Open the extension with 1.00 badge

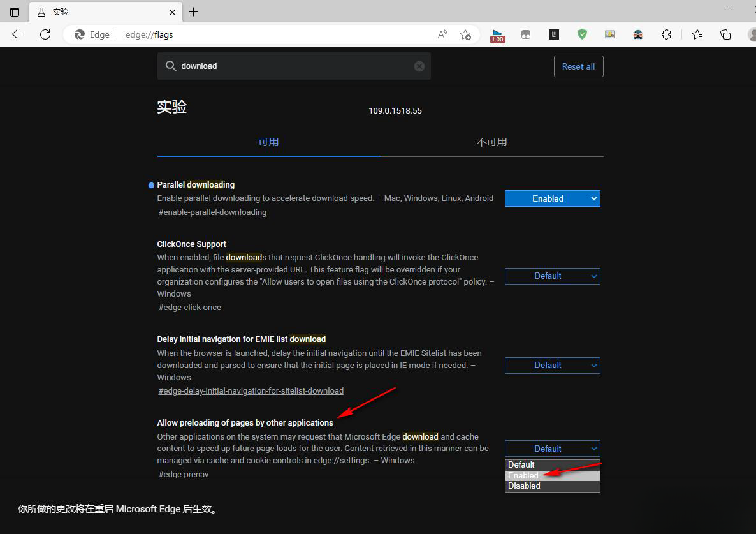[x=498, y=35]
